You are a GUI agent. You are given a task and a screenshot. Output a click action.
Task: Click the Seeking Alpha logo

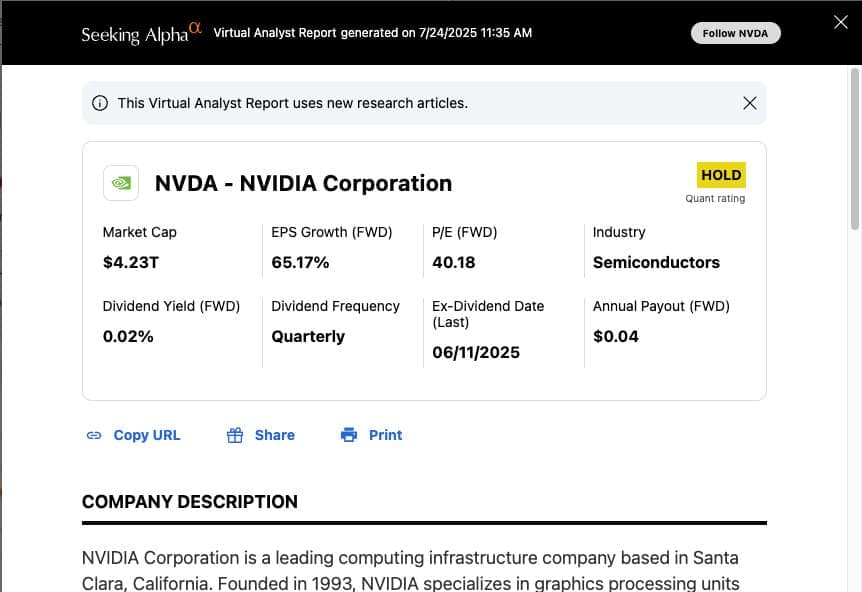141,33
